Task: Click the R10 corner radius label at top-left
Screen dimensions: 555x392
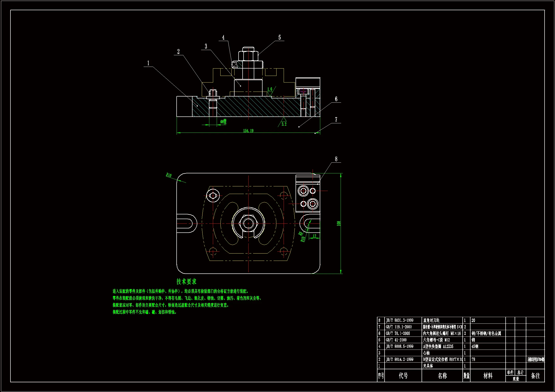Action: click(x=169, y=175)
